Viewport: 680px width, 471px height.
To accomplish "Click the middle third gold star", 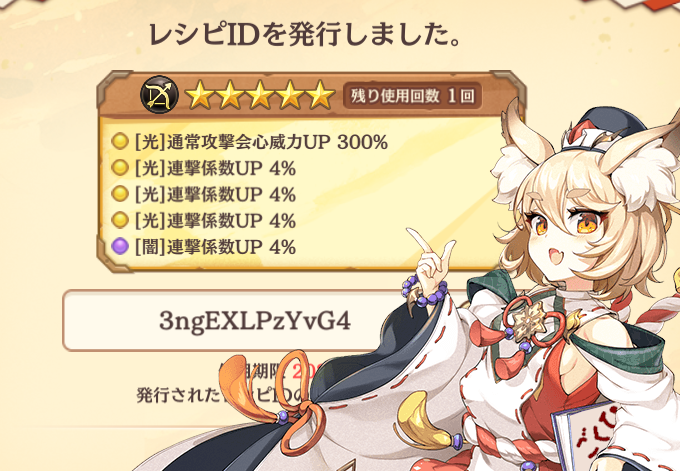I will click(x=260, y=95).
